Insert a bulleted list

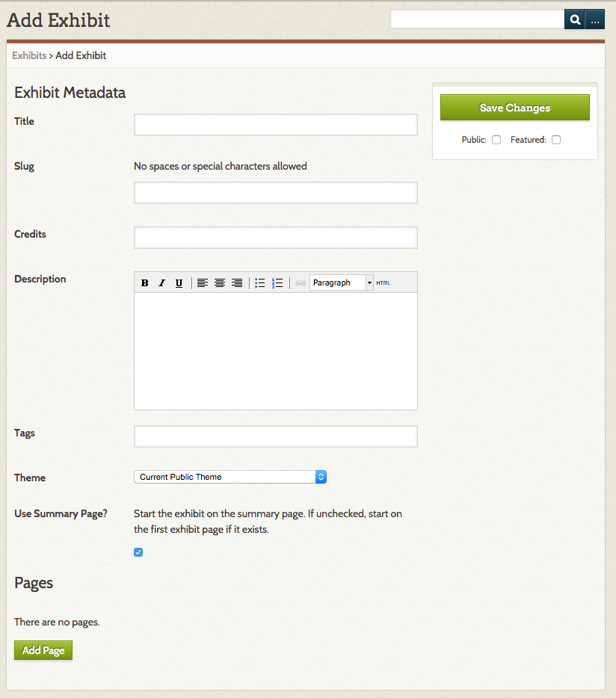click(x=260, y=283)
